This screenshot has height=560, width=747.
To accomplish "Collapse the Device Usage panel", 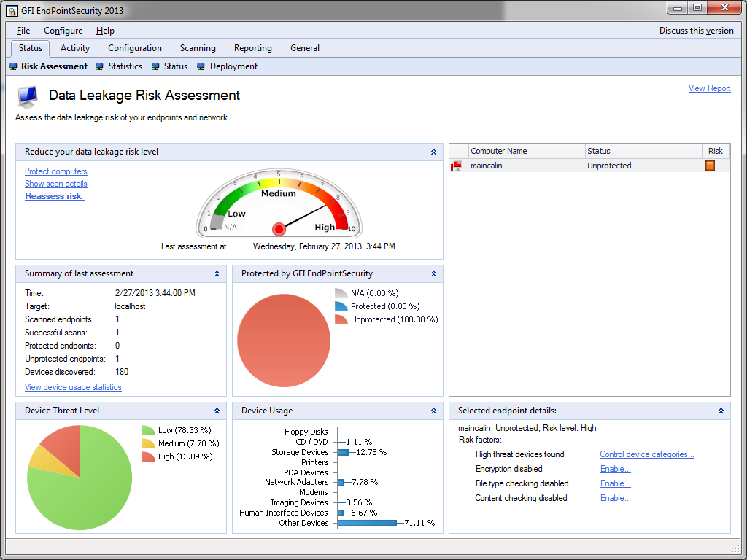I will tap(433, 411).
